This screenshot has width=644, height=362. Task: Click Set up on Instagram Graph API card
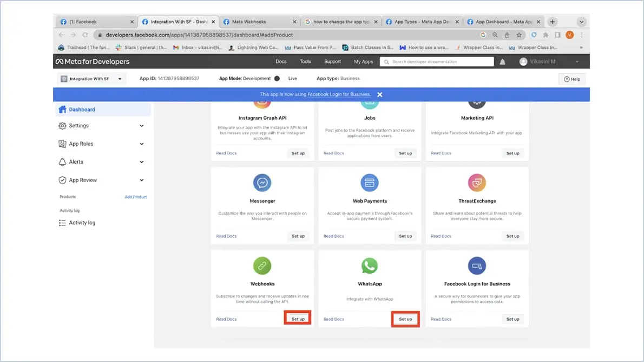coord(298,153)
